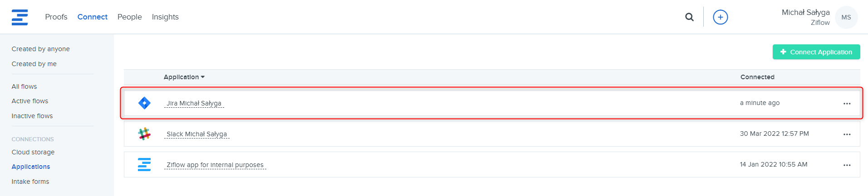The height and width of the screenshot is (196, 868).
Task: Open more options for Jira row
Action: [x=847, y=104]
